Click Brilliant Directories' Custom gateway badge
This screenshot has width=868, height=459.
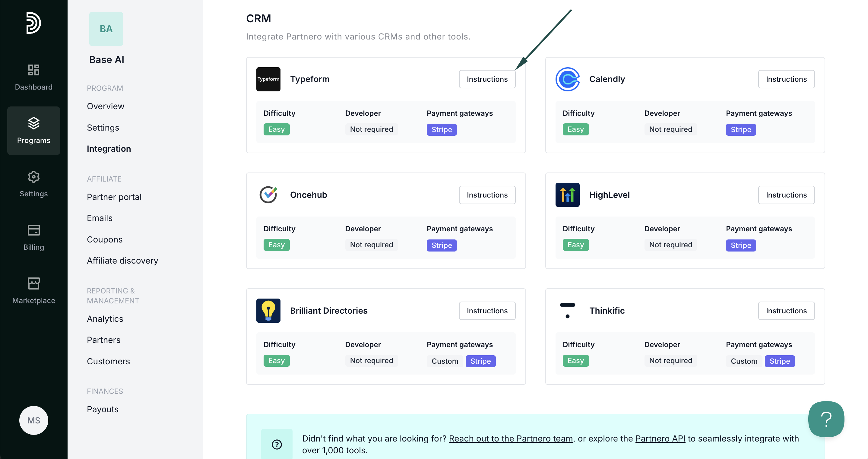click(445, 361)
